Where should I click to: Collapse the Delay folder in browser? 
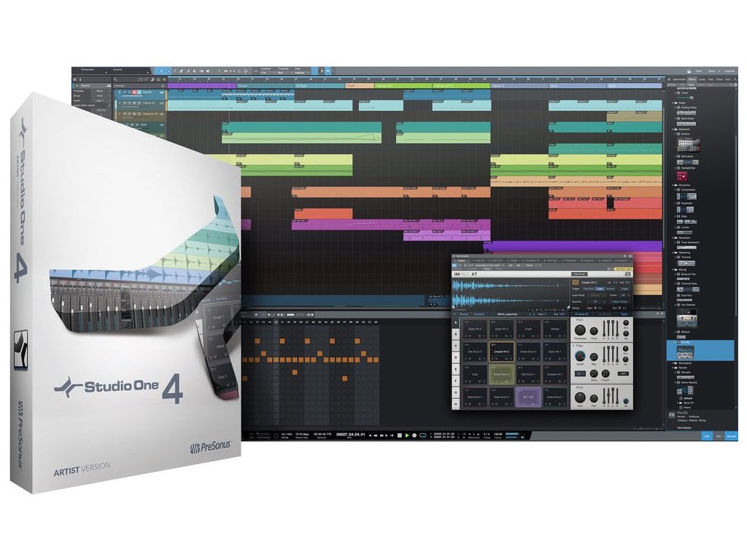click(x=673, y=103)
